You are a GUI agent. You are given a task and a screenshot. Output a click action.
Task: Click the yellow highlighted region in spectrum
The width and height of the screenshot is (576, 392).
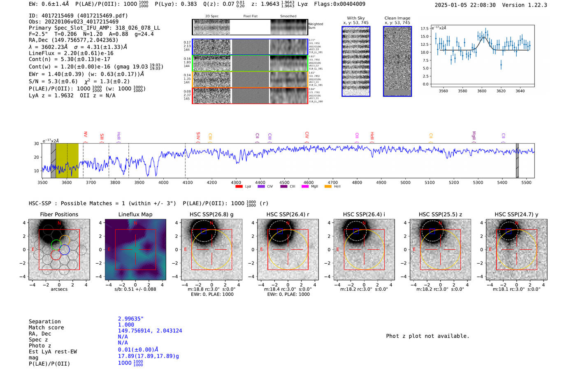point(67,160)
